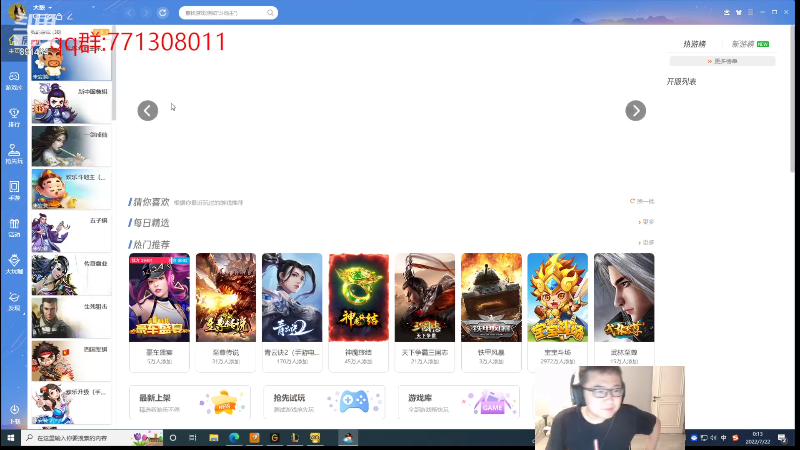
Task: Select the 五子棋 game in list
Action: pos(71,232)
